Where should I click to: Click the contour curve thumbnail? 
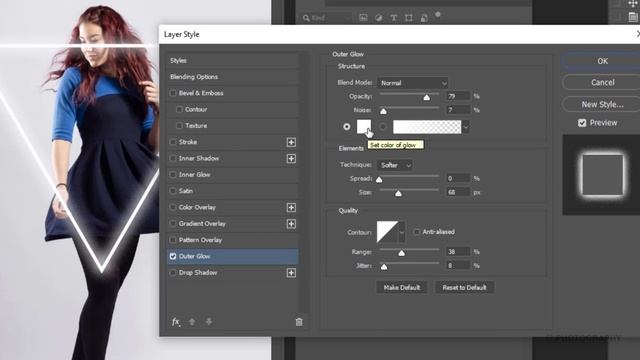[x=387, y=232]
